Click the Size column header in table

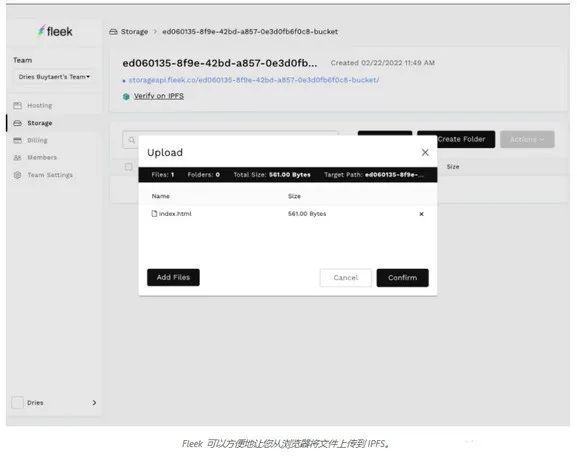tap(453, 167)
